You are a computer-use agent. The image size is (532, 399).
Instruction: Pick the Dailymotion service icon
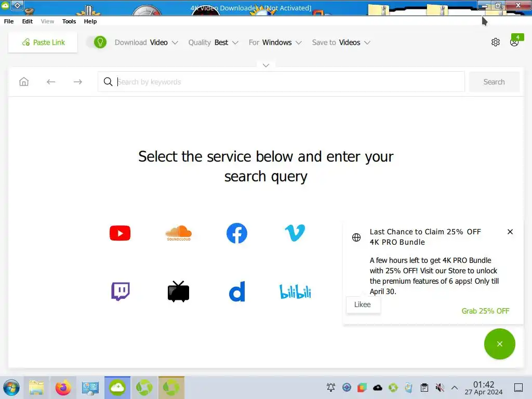click(x=237, y=291)
